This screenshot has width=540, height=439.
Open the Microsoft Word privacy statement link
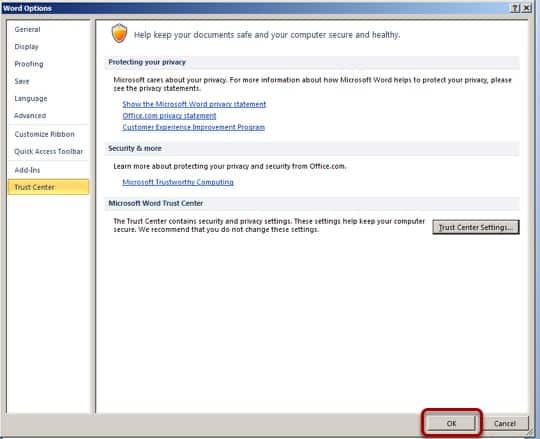click(194, 104)
